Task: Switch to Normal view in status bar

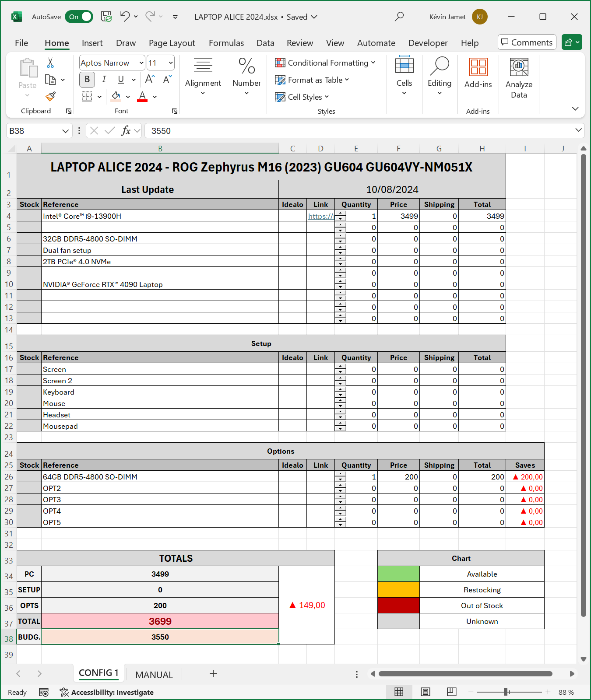Action: (x=399, y=692)
